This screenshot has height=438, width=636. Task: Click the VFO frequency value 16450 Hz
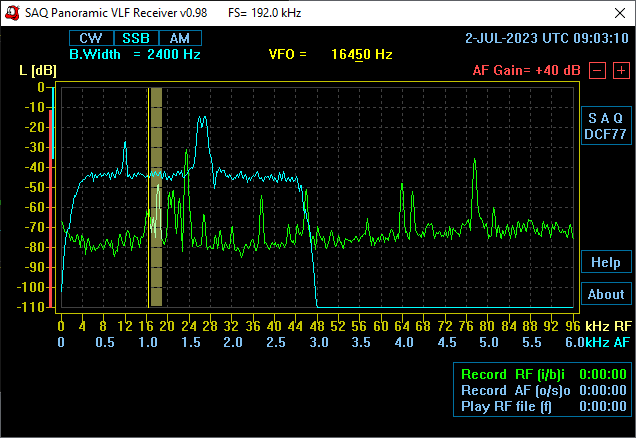point(361,54)
